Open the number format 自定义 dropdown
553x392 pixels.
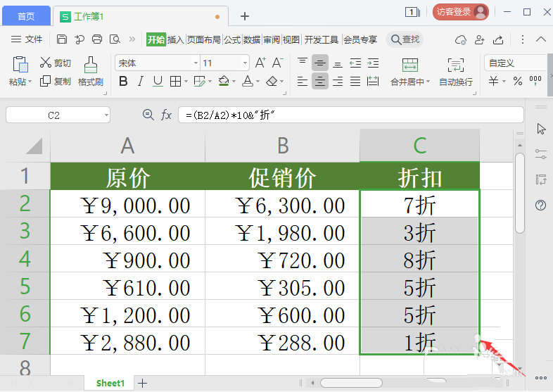coord(516,63)
